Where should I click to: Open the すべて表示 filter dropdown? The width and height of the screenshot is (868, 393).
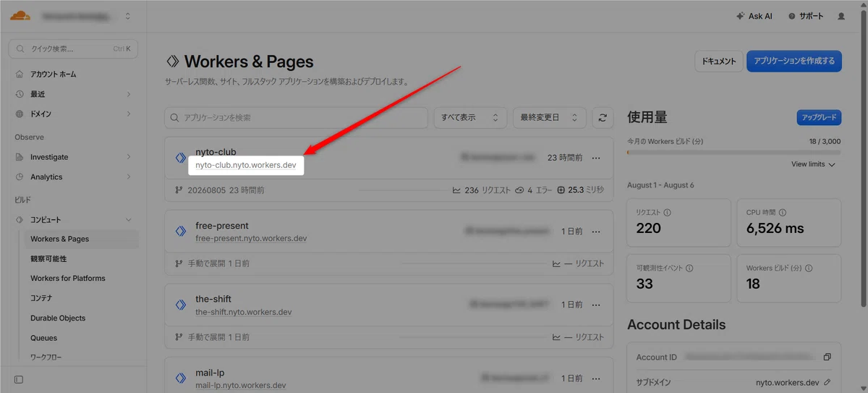pyautogui.click(x=470, y=117)
